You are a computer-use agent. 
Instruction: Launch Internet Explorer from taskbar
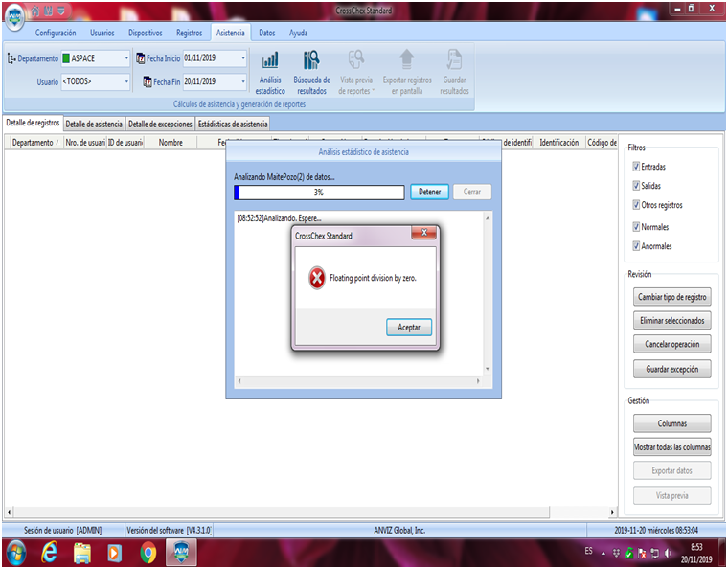pyautogui.click(x=49, y=553)
